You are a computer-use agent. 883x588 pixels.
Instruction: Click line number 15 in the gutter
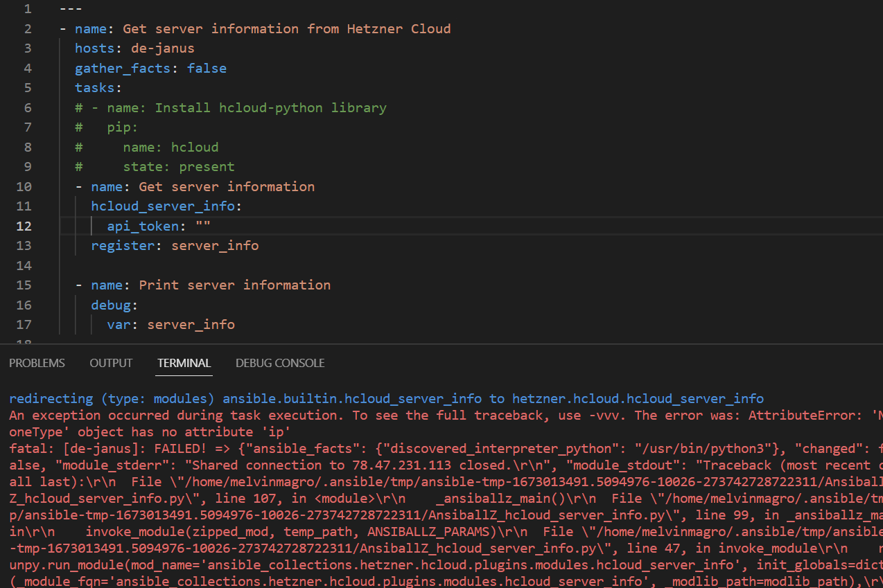coord(24,285)
